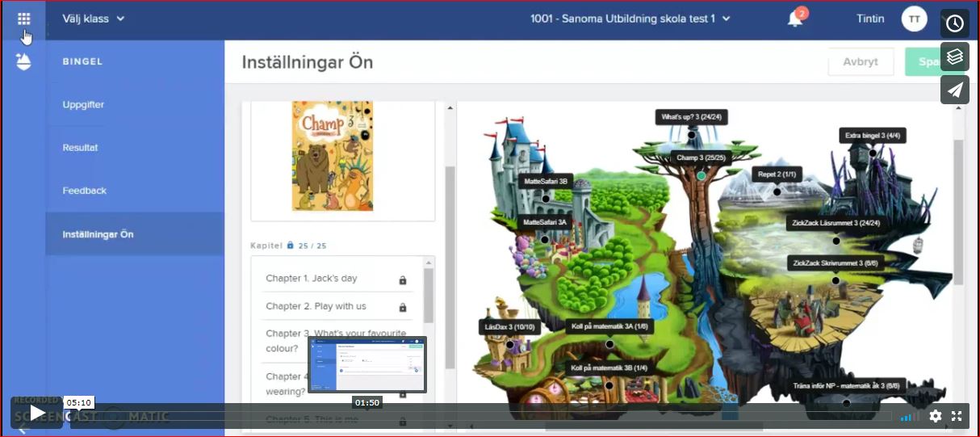This screenshot has width=980, height=437.
Task: Click the volume bars icon
Action: click(910, 417)
